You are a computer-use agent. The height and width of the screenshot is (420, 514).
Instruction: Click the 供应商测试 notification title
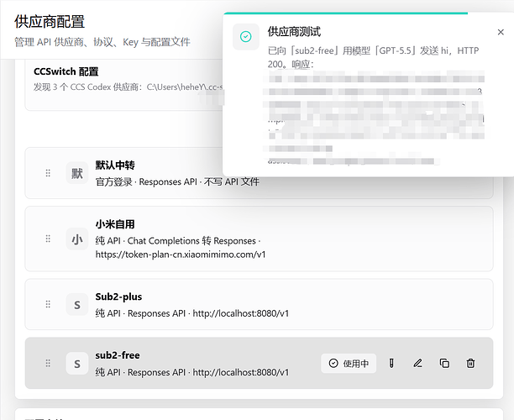[x=294, y=32]
